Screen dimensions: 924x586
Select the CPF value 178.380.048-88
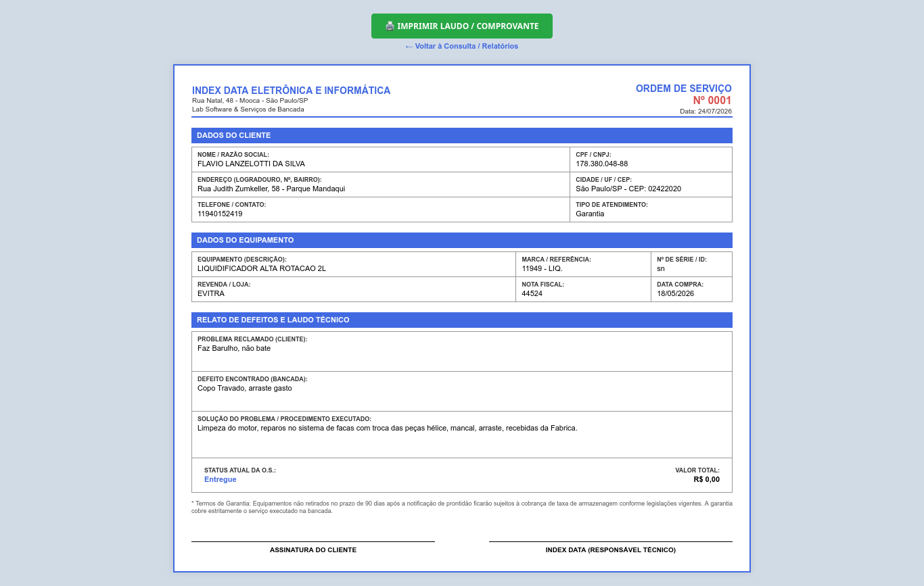click(602, 164)
